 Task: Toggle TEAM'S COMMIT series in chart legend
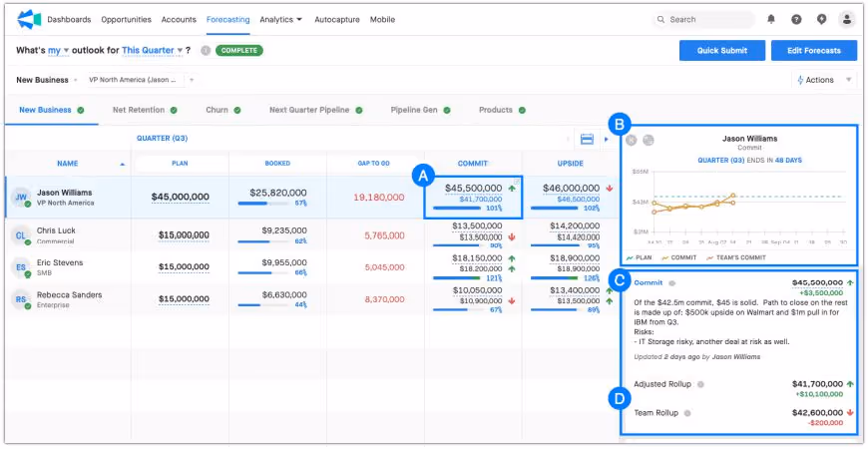click(735, 257)
